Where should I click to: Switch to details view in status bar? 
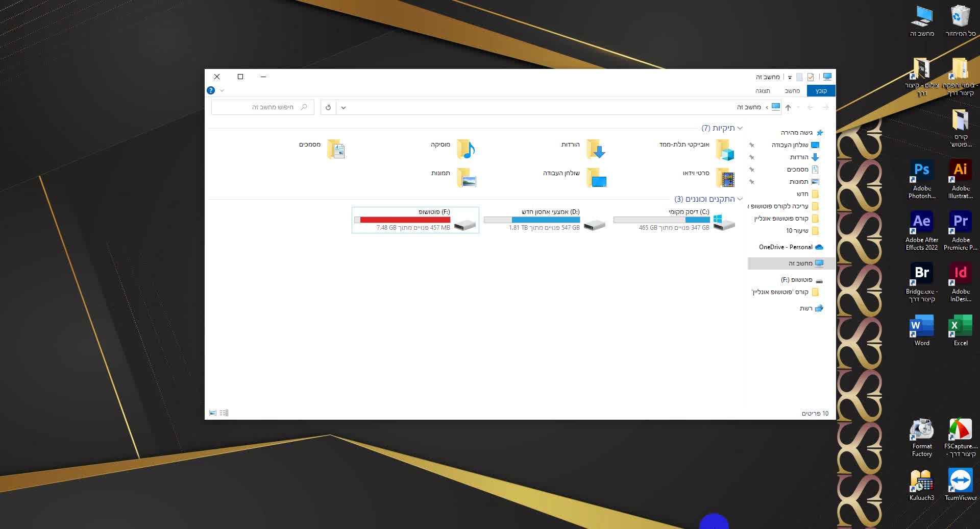click(x=224, y=413)
